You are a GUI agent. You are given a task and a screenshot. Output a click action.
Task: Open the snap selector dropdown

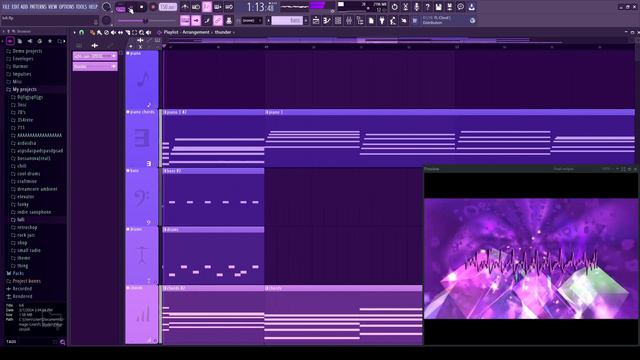click(251, 20)
